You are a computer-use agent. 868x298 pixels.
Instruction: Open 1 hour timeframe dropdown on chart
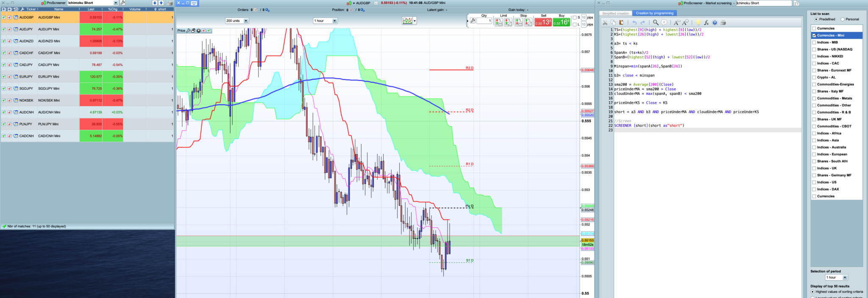tap(334, 21)
